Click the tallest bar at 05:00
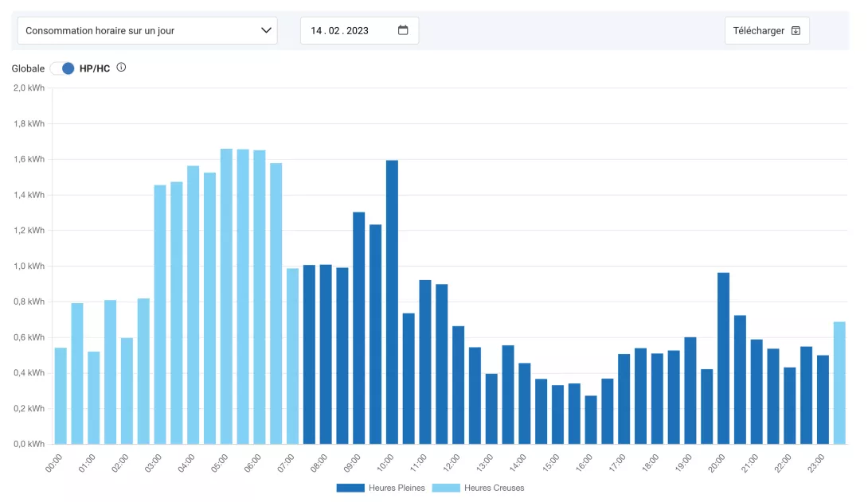868x502 pixels. [x=226, y=296]
